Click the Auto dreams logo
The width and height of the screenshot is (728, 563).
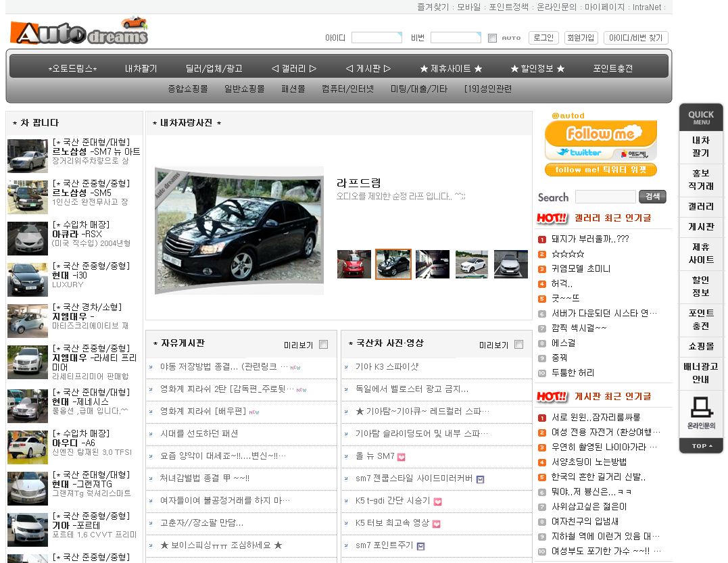(78, 32)
